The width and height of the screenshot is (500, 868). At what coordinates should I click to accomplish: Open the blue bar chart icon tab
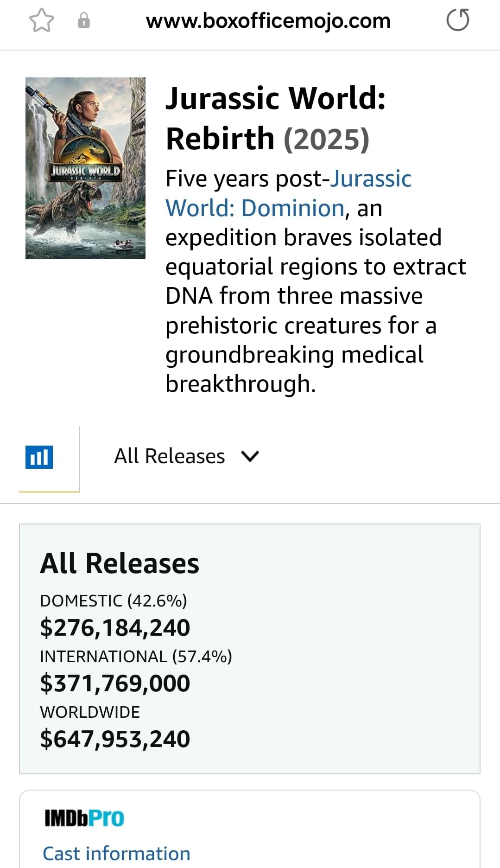[39, 457]
